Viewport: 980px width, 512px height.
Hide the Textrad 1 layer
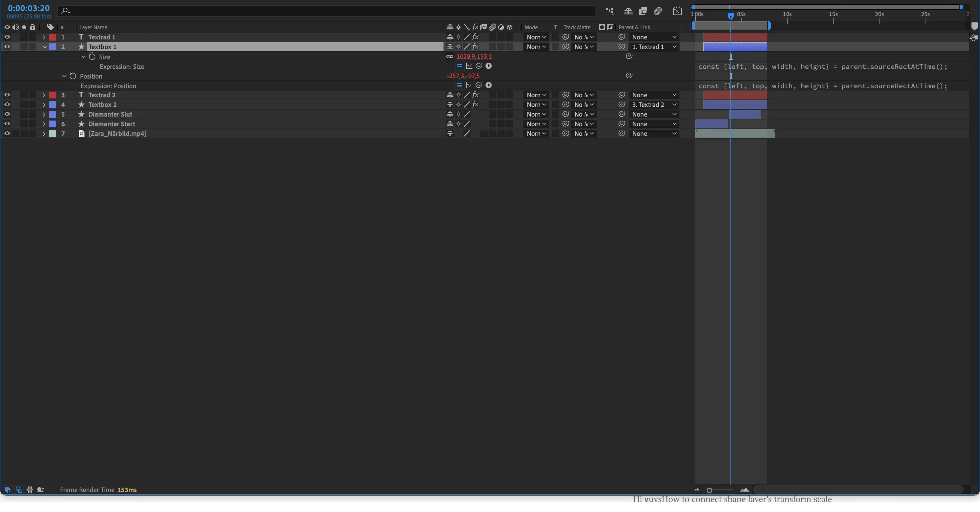7,37
